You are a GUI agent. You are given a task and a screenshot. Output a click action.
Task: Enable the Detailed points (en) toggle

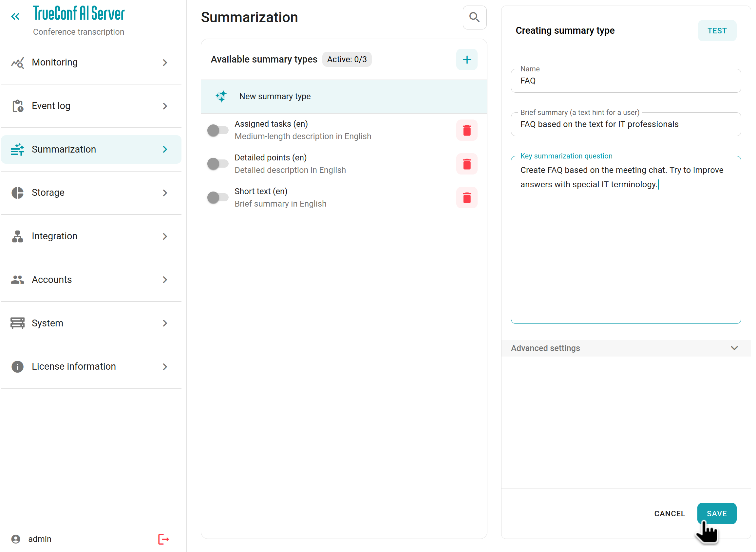click(217, 164)
